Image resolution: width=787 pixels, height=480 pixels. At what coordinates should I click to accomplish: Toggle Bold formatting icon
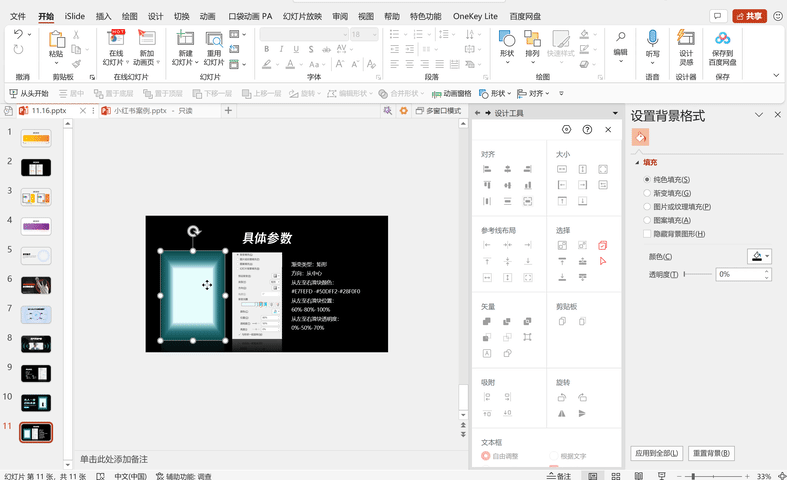point(267,49)
